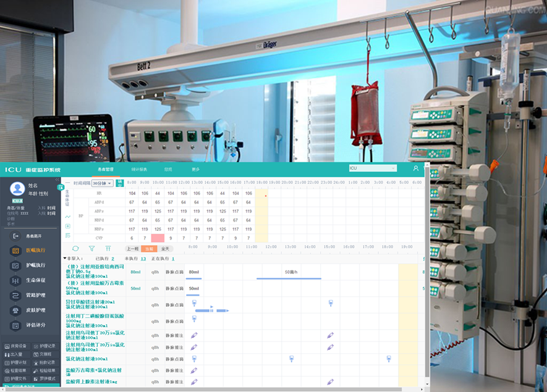Image resolution: width=547 pixels, height=392 pixels.
Task: Click the user profile icon in the header
Action: click(x=415, y=168)
